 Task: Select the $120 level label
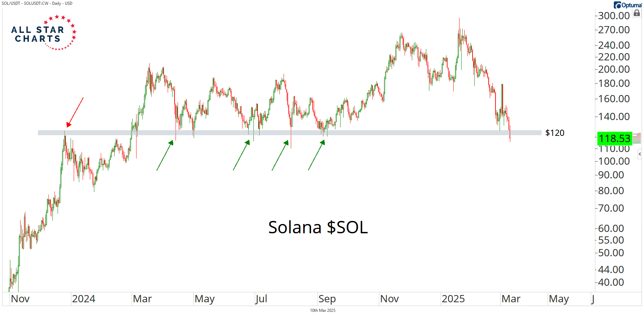coord(554,133)
